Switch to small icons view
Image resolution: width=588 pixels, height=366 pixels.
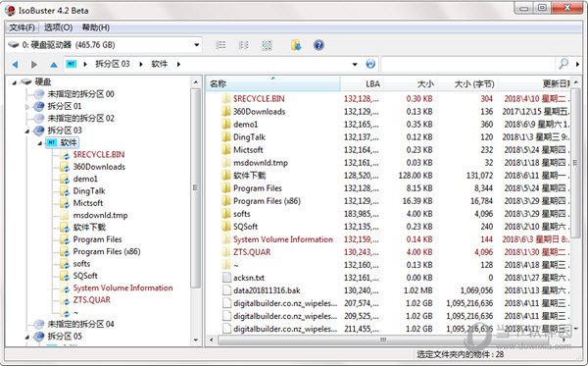coord(244,45)
